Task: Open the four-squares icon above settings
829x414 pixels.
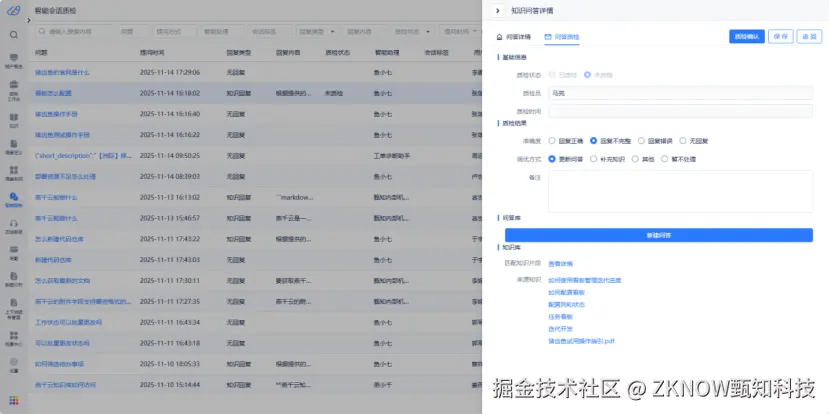Action: [x=14, y=335]
